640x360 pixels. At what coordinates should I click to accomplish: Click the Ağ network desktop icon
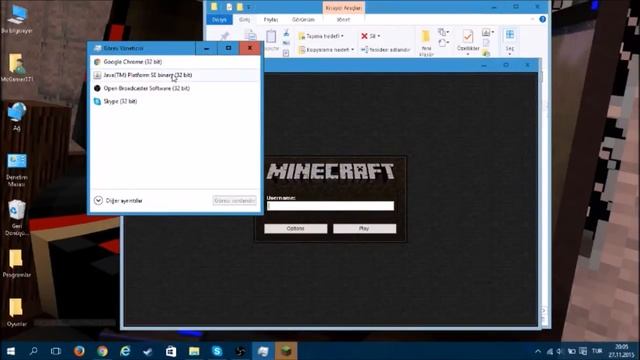17,116
